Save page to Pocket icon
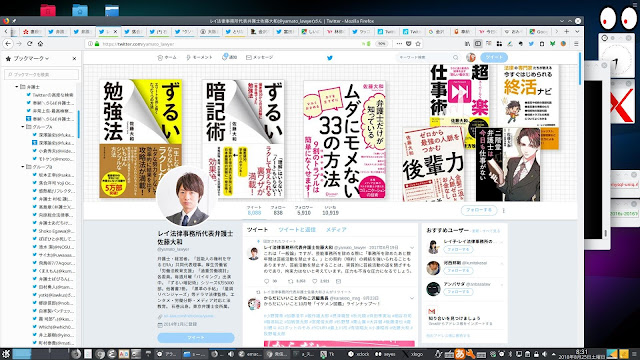 pos(409,44)
